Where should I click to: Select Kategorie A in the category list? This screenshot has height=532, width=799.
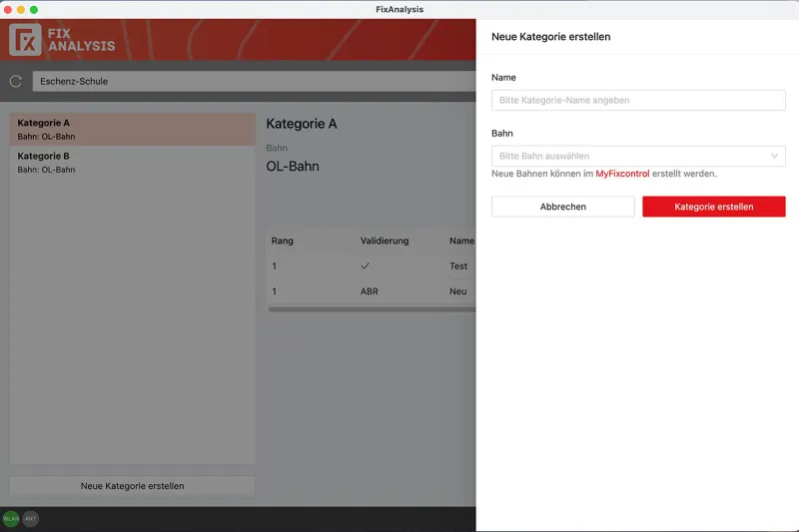coord(133,130)
